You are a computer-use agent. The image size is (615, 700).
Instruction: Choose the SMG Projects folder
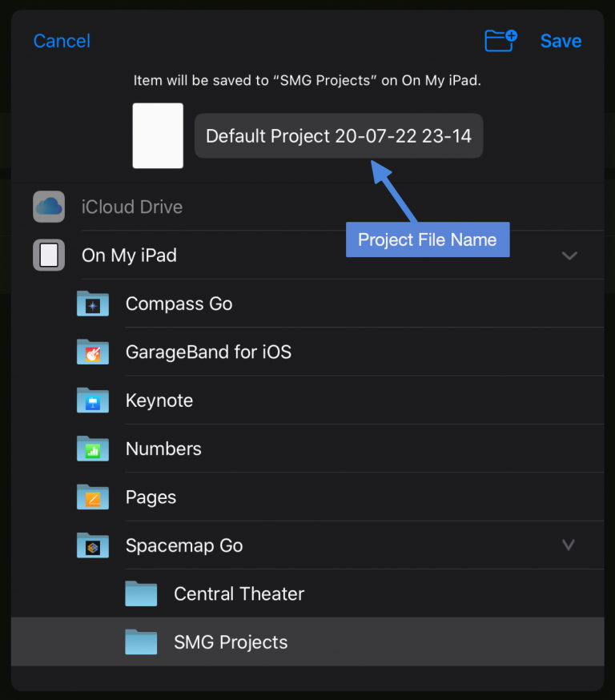(x=307, y=642)
